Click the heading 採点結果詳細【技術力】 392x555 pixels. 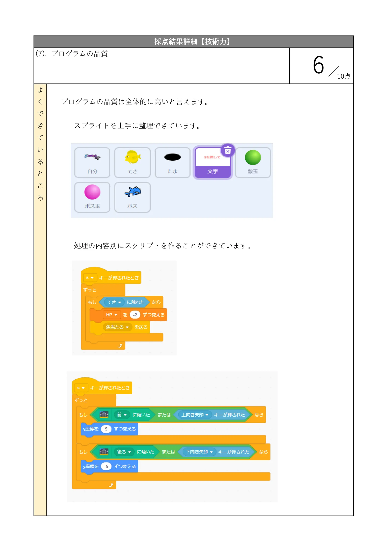[x=194, y=42]
